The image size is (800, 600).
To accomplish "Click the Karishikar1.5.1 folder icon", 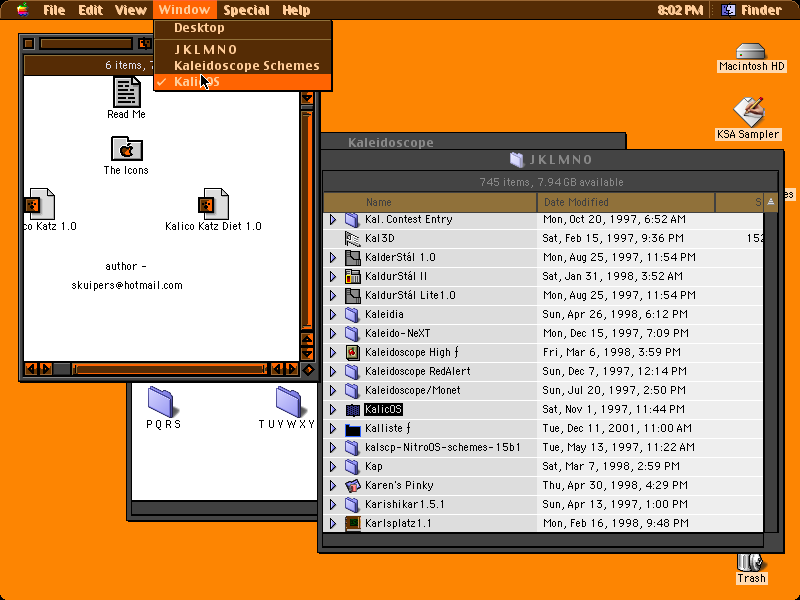I will point(352,505).
